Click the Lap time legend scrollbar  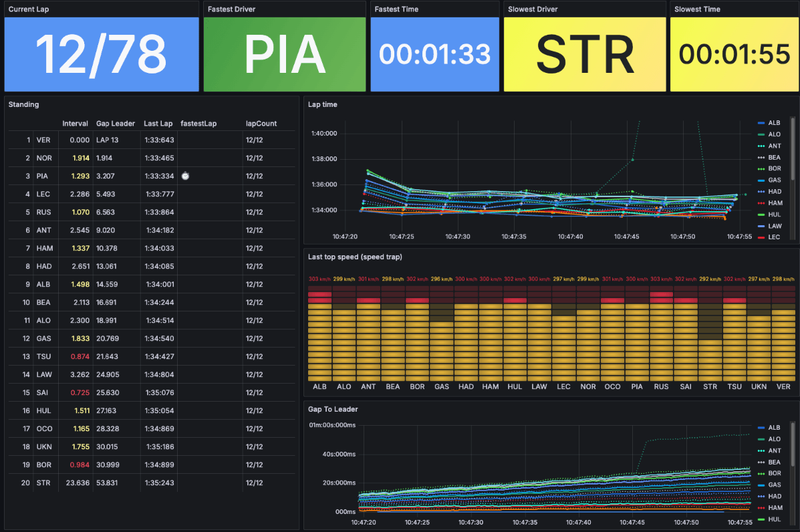click(x=793, y=149)
